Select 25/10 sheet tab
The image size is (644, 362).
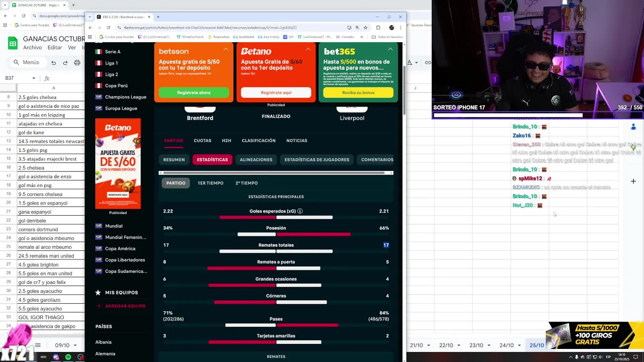click(536, 345)
